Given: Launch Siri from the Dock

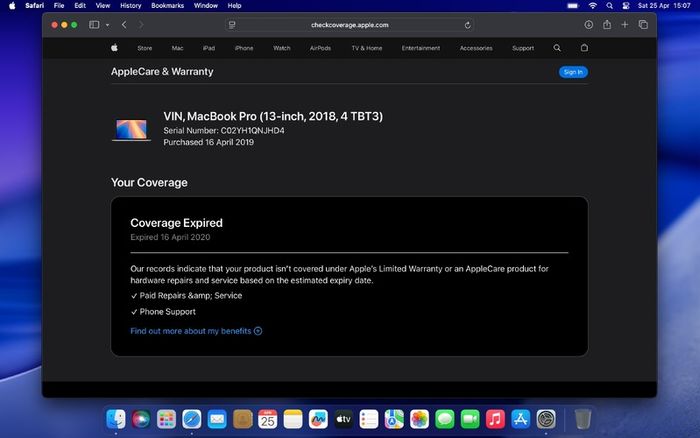Looking at the screenshot, I should pos(141,419).
